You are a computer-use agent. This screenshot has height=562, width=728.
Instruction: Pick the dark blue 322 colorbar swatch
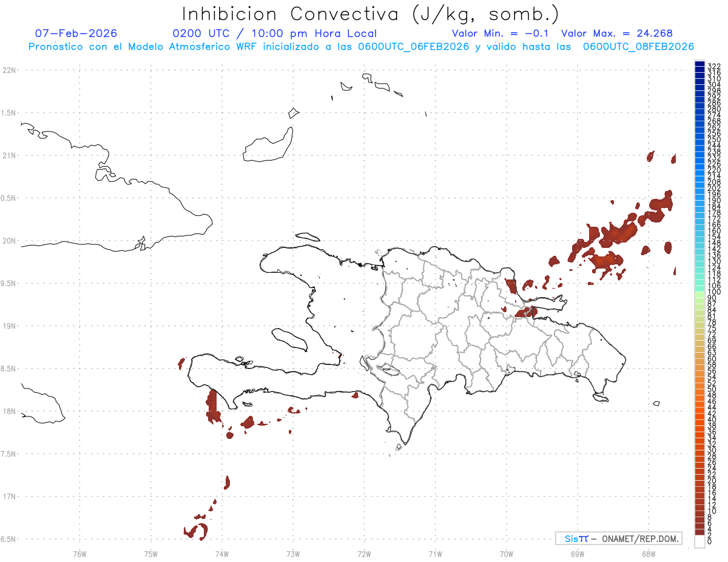pyautogui.click(x=699, y=64)
